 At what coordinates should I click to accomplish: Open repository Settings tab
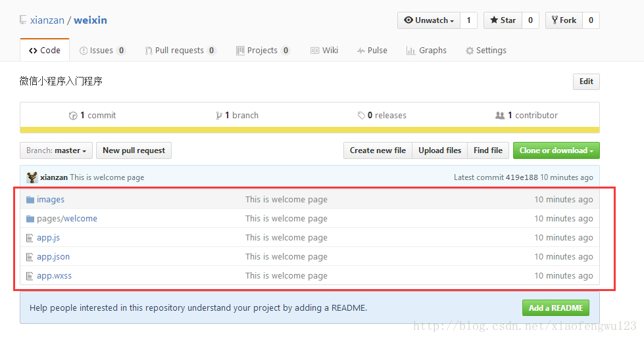tap(486, 50)
